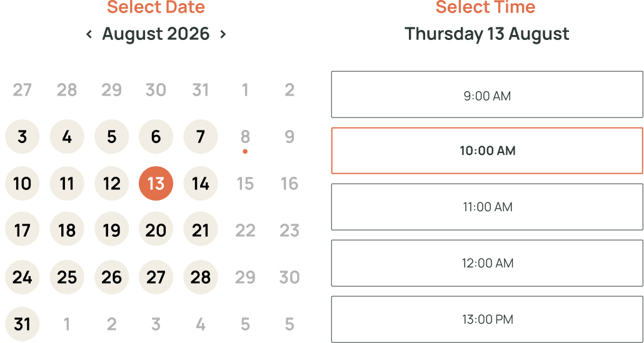This screenshot has width=644, height=343.
Task: Pick August 7 on the calendar
Action: coord(201,137)
